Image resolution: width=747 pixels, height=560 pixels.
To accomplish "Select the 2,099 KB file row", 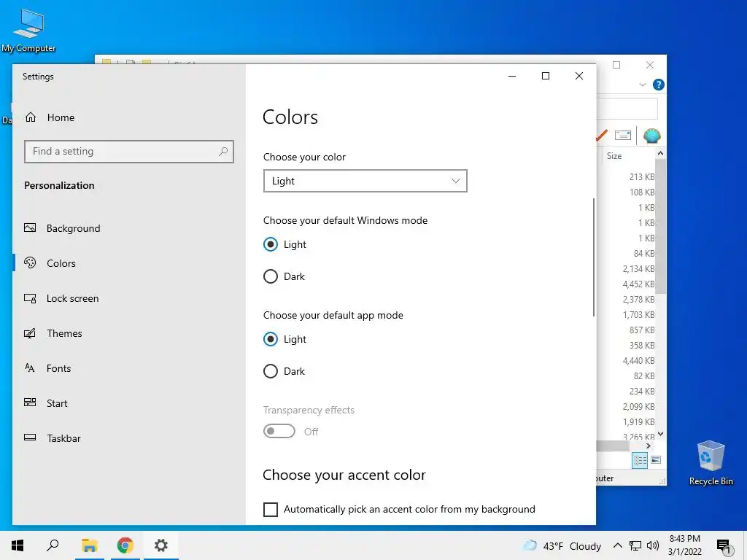I will pyautogui.click(x=638, y=406).
